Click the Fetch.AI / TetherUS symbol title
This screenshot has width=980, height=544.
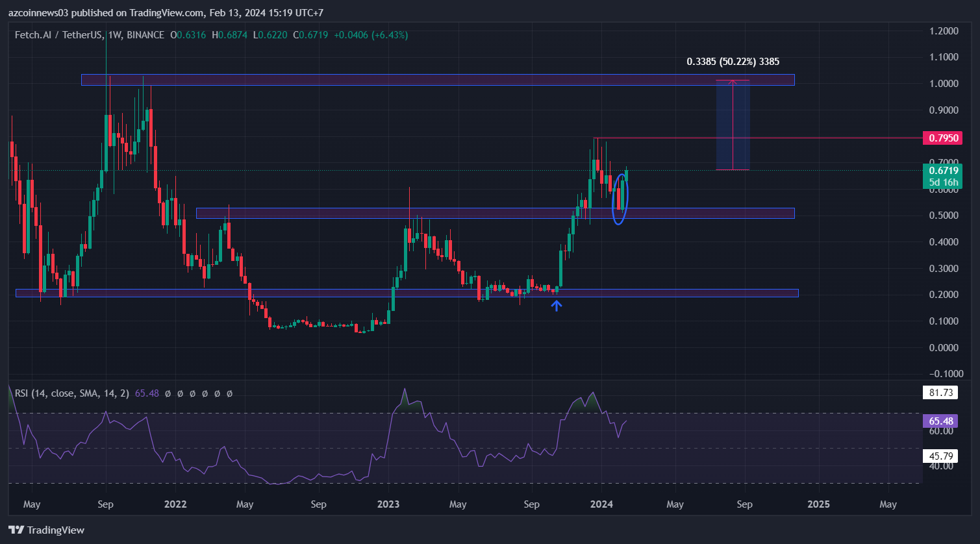click(x=58, y=35)
